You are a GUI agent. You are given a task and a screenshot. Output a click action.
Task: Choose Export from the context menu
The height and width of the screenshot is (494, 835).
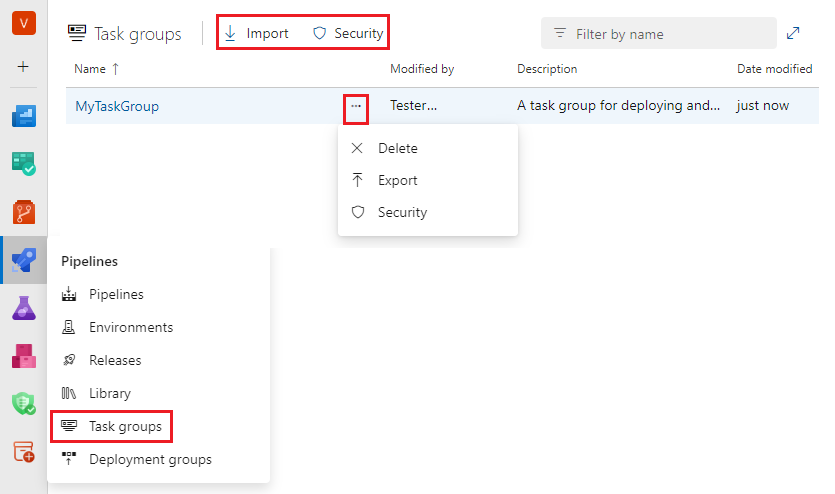click(x=397, y=180)
